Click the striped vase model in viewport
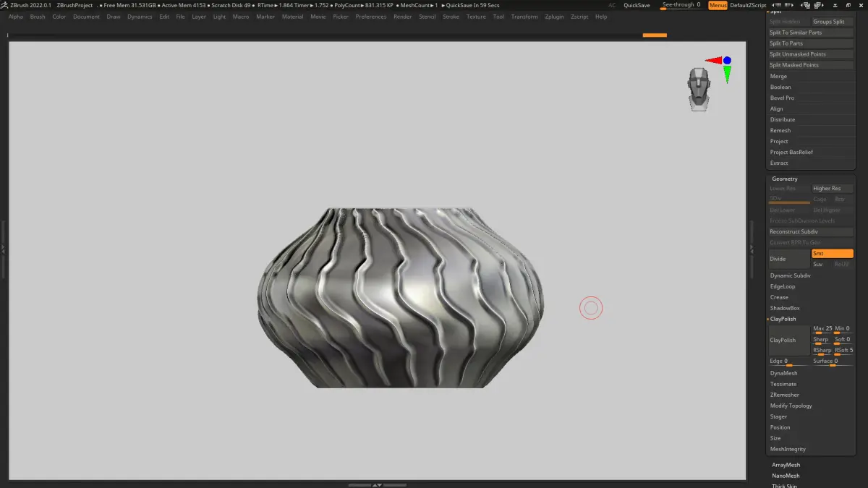Image resolution: width=868 pixels, height=488 pixels. (401, 298)
